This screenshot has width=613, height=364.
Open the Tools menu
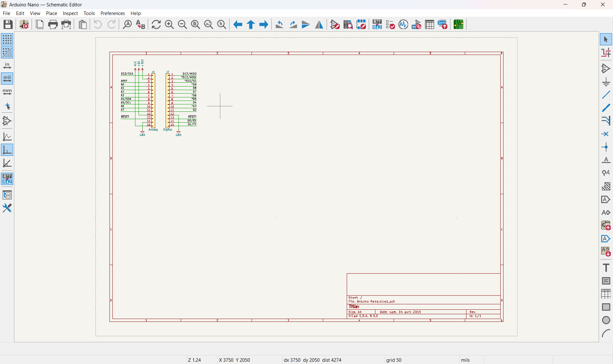pos(89,13)
